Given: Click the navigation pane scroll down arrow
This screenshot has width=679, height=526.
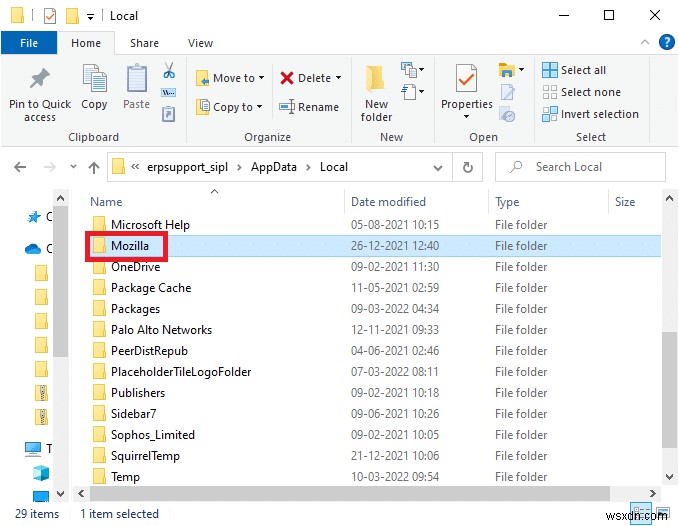Looking at the screenshot, I should [60, 494].
